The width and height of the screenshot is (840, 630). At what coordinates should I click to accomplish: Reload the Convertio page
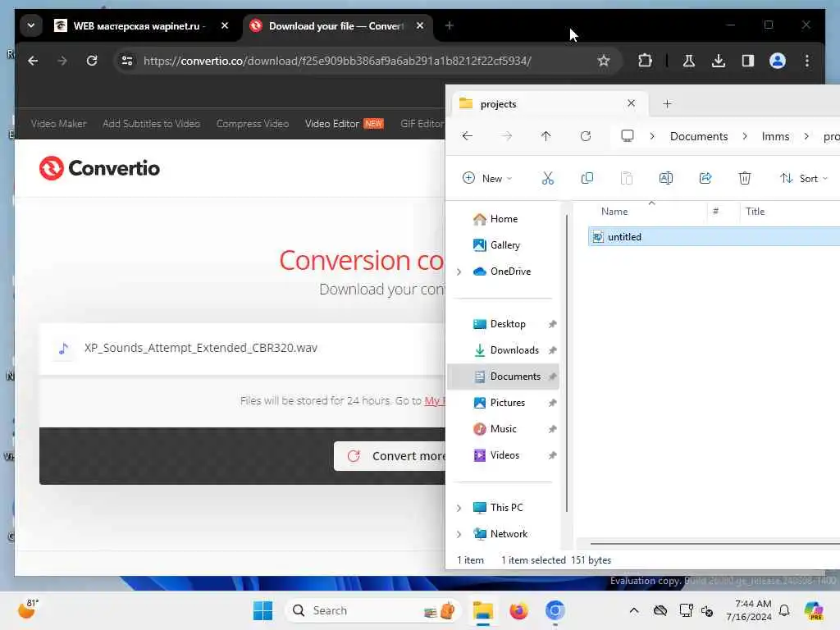[x=92, y=61]
